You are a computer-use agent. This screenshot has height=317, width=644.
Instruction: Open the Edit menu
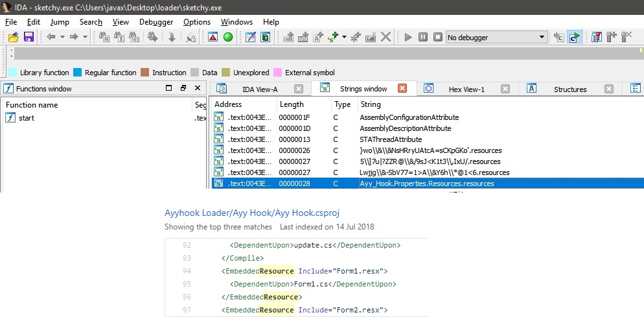pyautogui.click(x=34, y=22)
